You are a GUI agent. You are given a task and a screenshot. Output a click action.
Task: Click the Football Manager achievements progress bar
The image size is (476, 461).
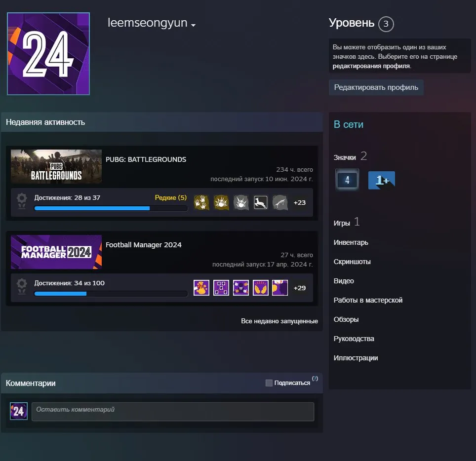click(111, 294)
